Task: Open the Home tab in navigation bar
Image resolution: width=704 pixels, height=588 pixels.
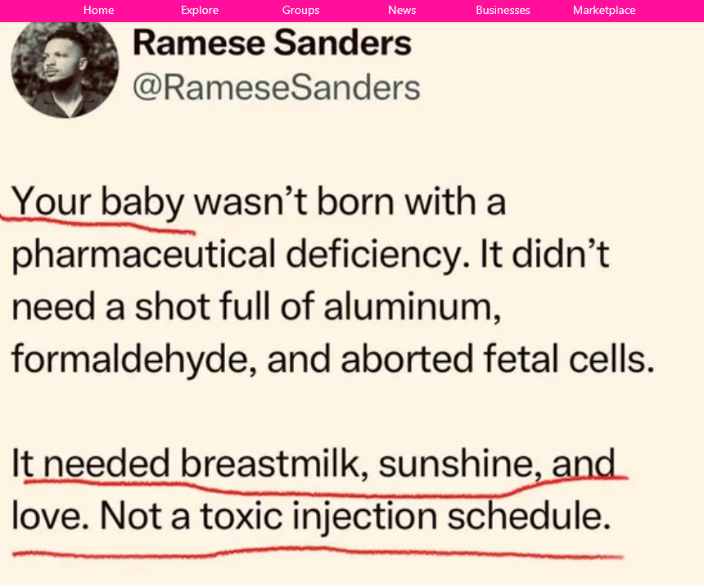Action: click(98, 10)
